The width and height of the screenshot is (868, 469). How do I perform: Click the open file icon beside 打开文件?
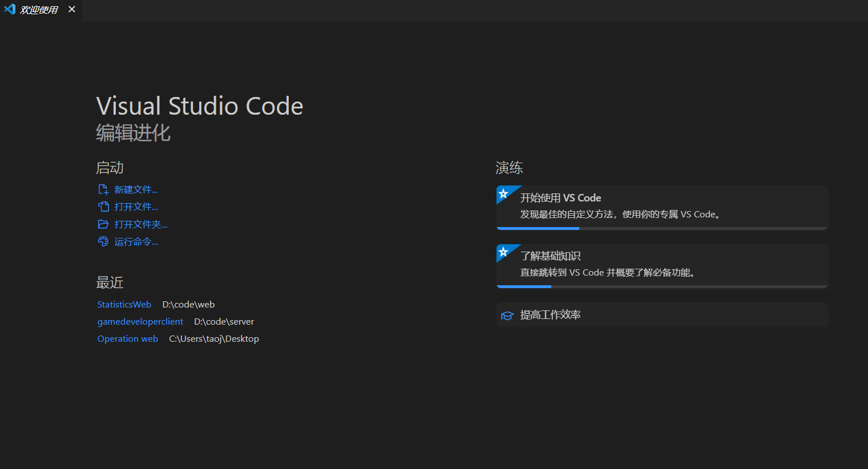coord(103,207)
